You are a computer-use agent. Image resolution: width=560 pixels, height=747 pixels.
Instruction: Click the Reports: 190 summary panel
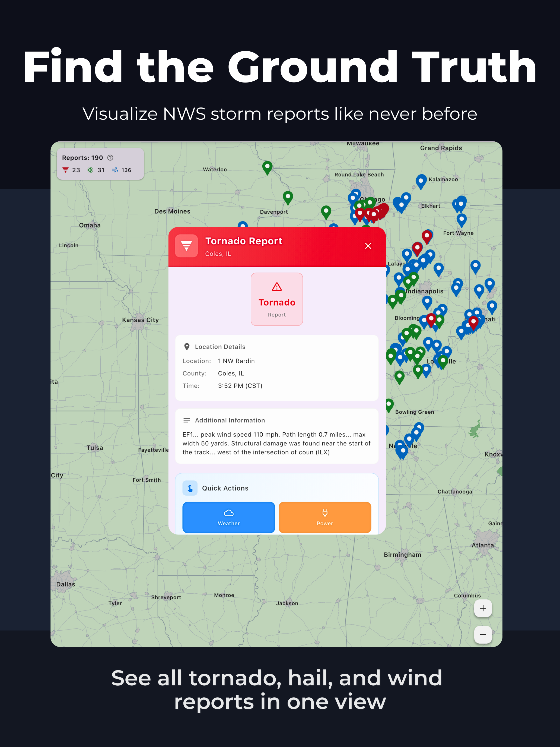coord(100,164)
